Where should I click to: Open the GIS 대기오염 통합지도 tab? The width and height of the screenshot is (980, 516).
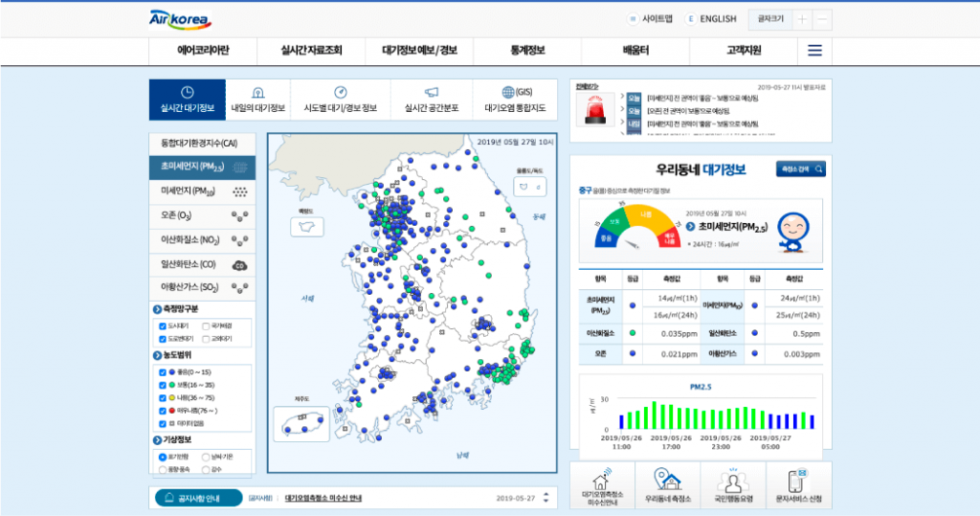point(515,100)
